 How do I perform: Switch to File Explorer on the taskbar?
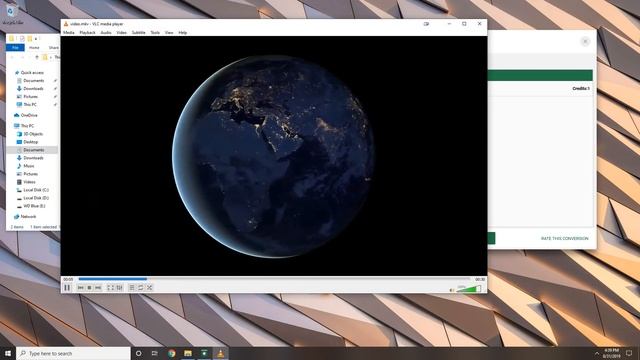pos(188,353)
